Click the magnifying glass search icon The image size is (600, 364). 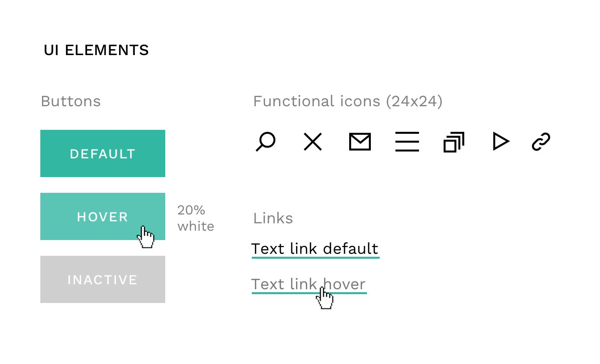point(266,142)
